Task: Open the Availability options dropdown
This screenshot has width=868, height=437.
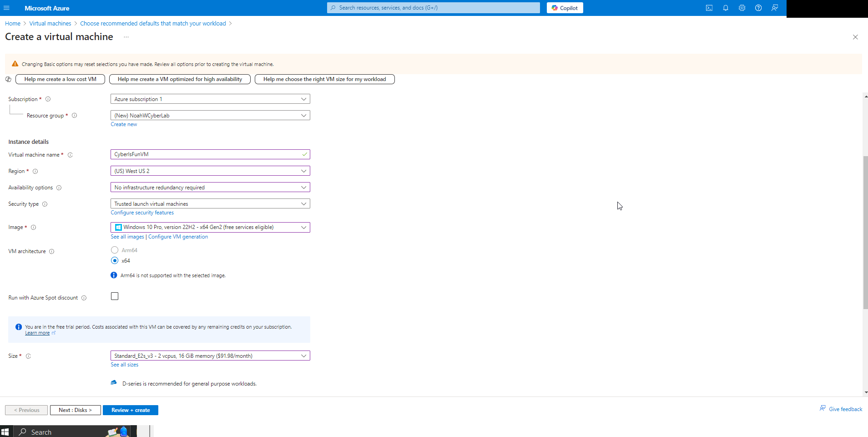Action: tap(210, 187)
